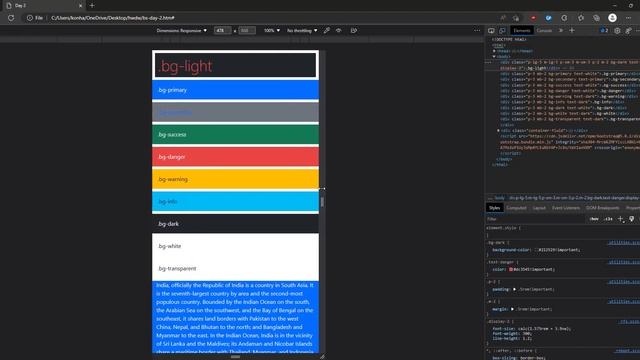Click the red extension icon in browser toolbar
The width and height of the screenshot is (640, 360).
pos(533,18)
